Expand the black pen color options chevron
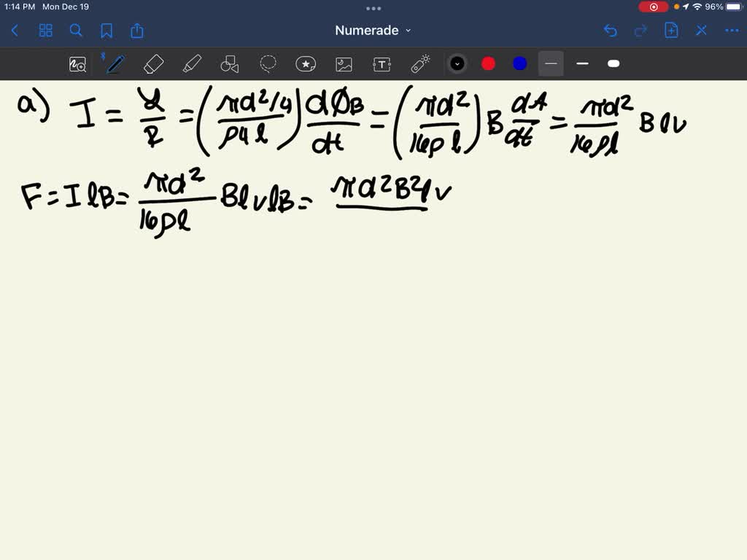747x560 pixels. pos(457,64)
